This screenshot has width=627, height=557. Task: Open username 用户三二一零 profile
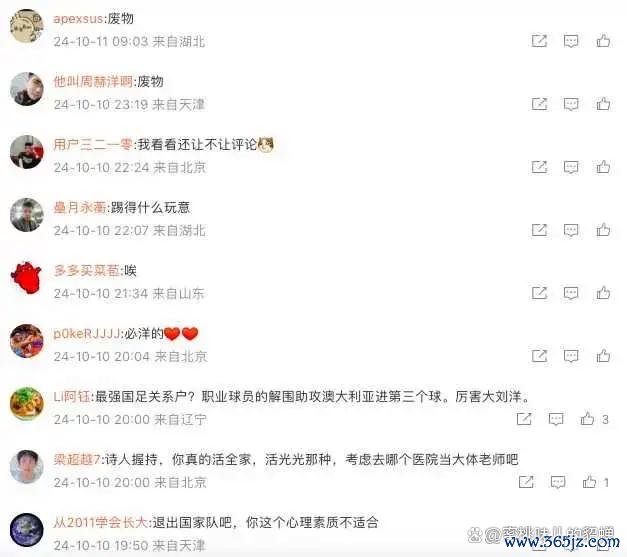(93, 144)
